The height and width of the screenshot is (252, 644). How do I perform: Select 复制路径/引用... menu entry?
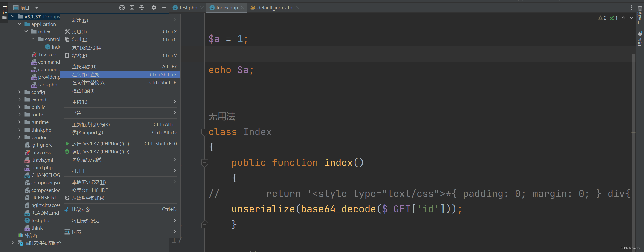click(120, 48)
